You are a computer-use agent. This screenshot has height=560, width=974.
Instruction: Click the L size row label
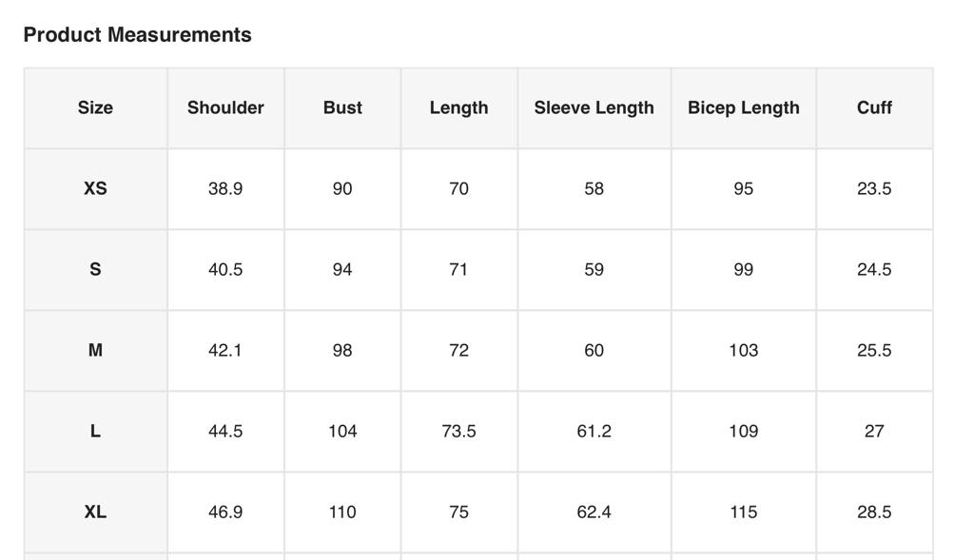point(95,431)
